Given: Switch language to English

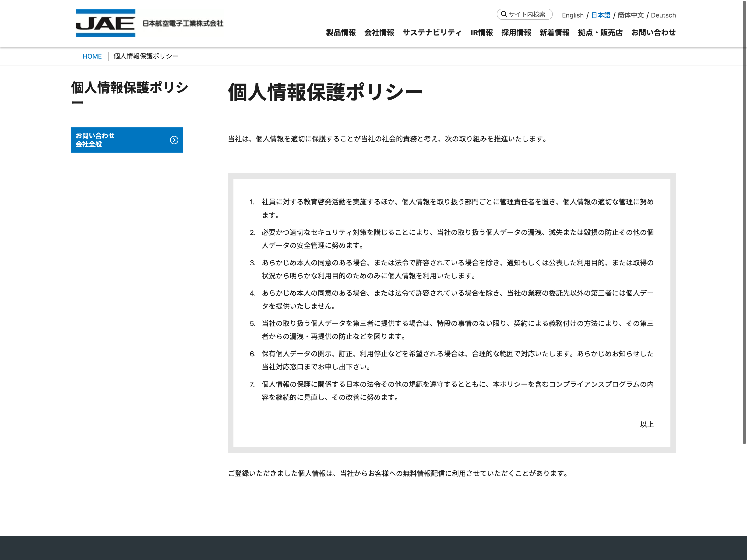Looking at the screenshot, I should (x=572, y=15).
